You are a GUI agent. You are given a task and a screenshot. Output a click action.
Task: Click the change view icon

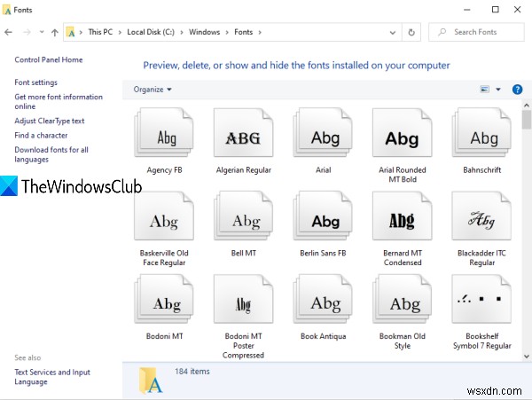point(485,90)
